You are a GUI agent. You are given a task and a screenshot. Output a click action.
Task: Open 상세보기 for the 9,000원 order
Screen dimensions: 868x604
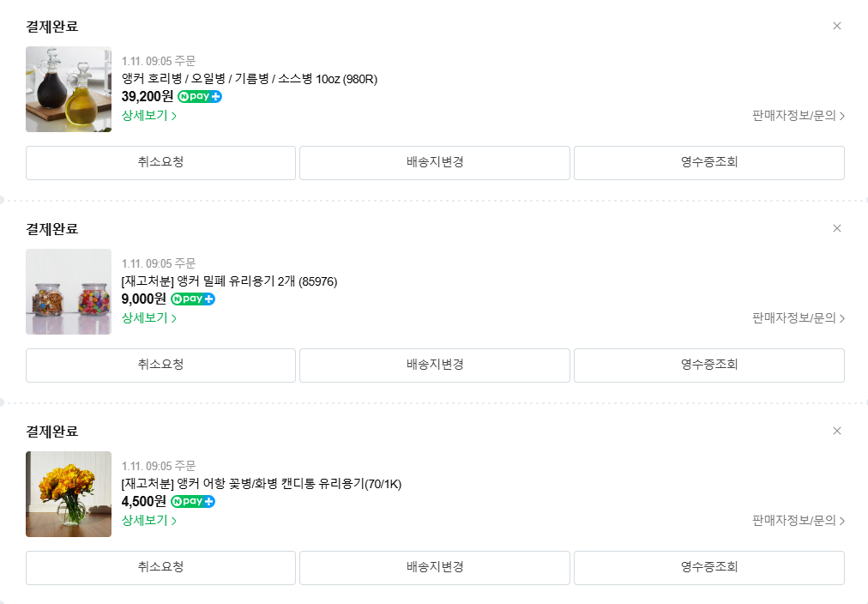tap(149, 318)
